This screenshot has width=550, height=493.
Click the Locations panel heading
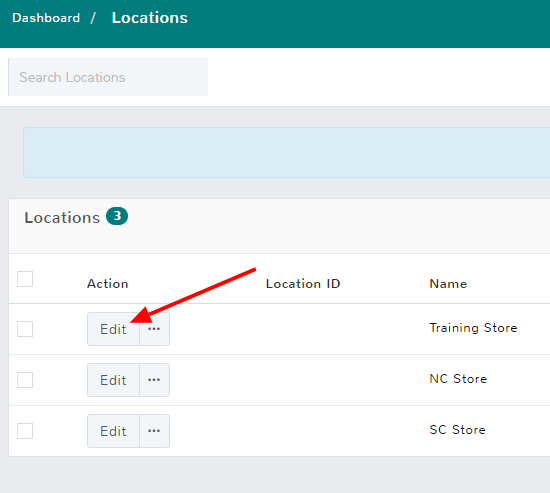click(62, 218)
